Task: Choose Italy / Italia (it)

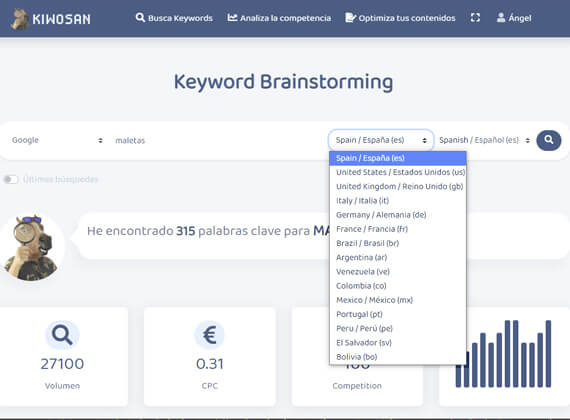Action: [x=398, y=201]
